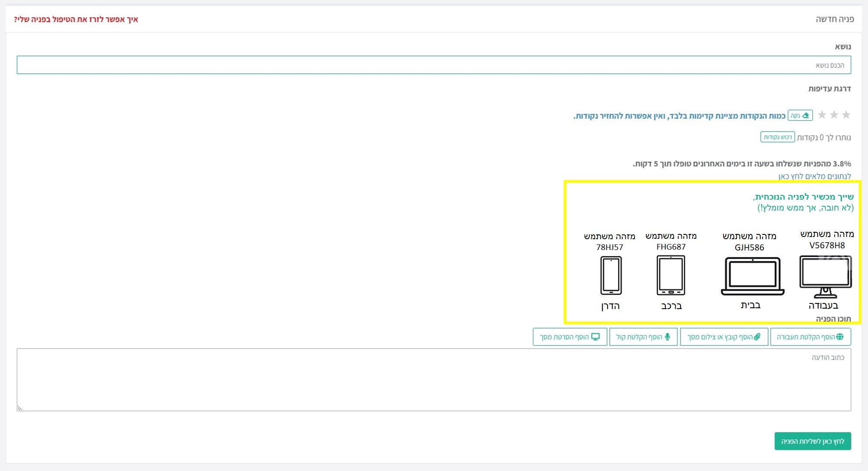Open the red how-to-speed-up help link
The width and height of the screenshot is (868, 471).
click(x=76, y=20)
